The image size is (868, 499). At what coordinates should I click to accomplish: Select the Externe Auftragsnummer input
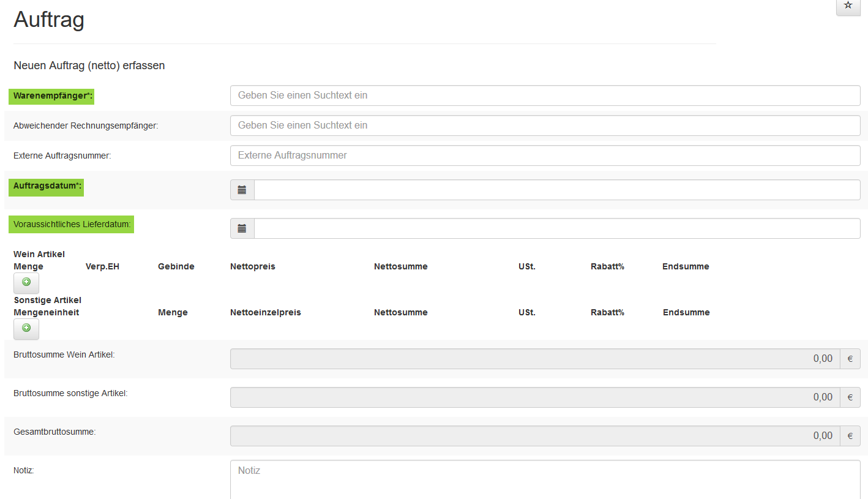tap(545, 156)
